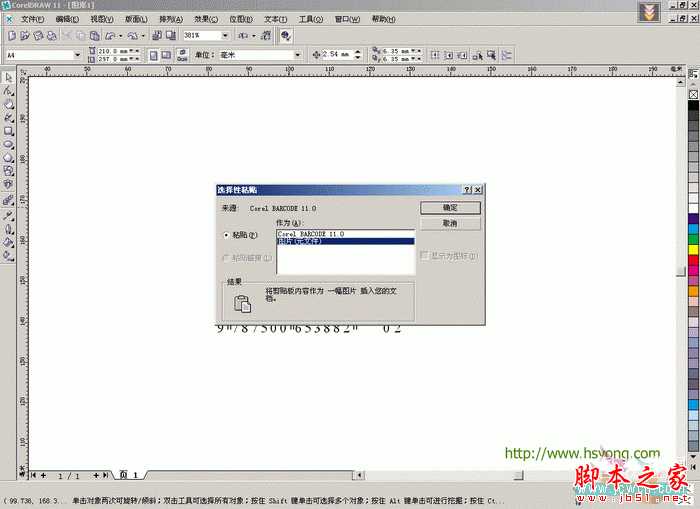Select the Pick tool in the toolbox

(8, 78)
